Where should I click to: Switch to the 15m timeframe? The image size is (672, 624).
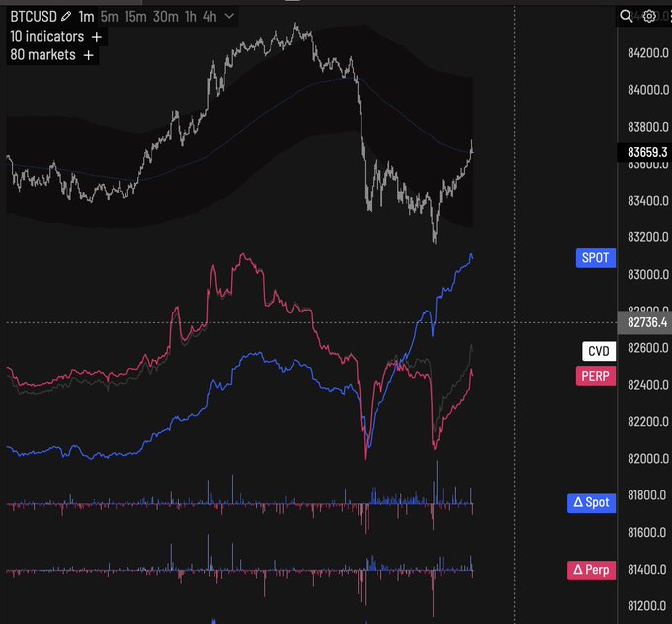pos(135,17)
